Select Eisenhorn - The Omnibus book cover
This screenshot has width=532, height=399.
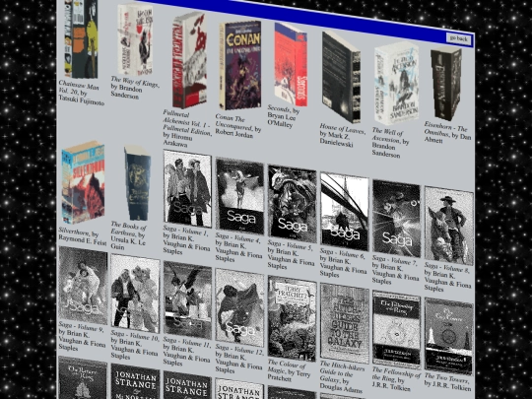pyautogui.click(x=446, y=85)
